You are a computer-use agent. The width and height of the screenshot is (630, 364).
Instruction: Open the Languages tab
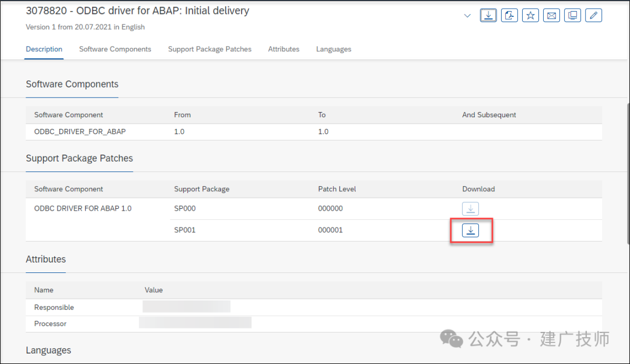(334, 49)
